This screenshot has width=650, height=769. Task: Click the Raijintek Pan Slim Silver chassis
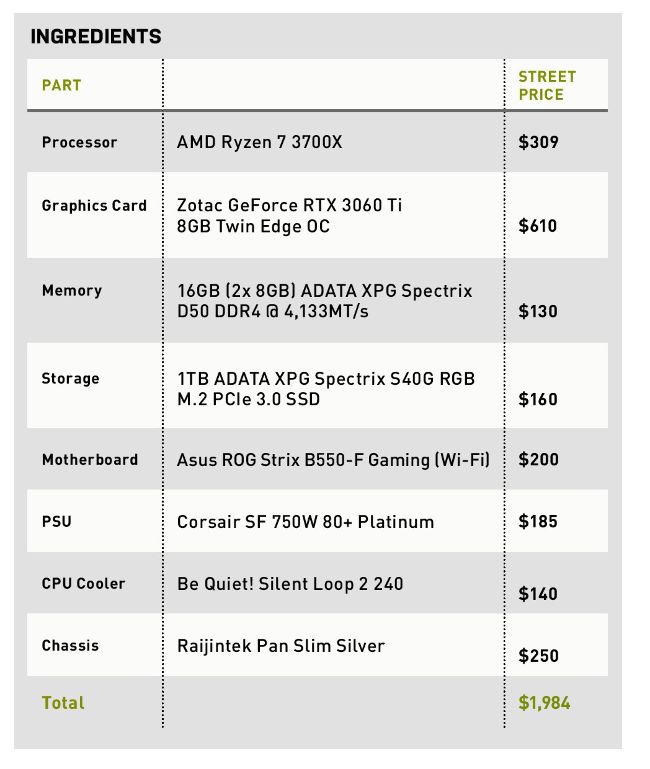[281, 646]
